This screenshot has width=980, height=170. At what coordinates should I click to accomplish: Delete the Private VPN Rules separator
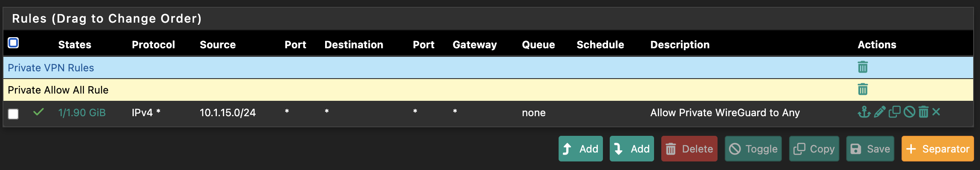click(862, 67)
